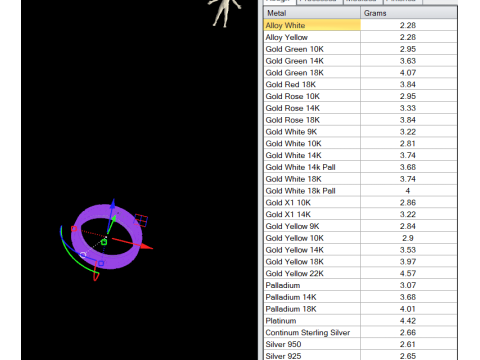Click the 2.66 grams value for Continum Sterling Silver

(x=408, y=333)
